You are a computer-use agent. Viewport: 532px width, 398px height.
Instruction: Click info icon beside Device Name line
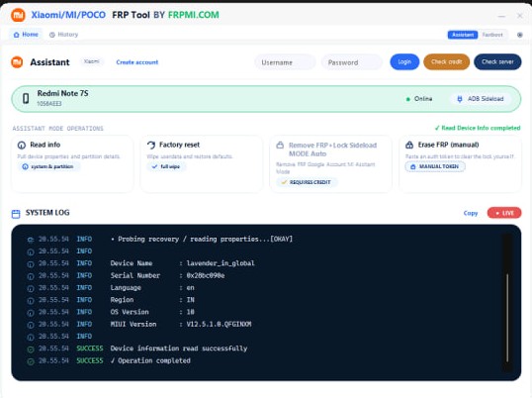[x=31, y=264]
